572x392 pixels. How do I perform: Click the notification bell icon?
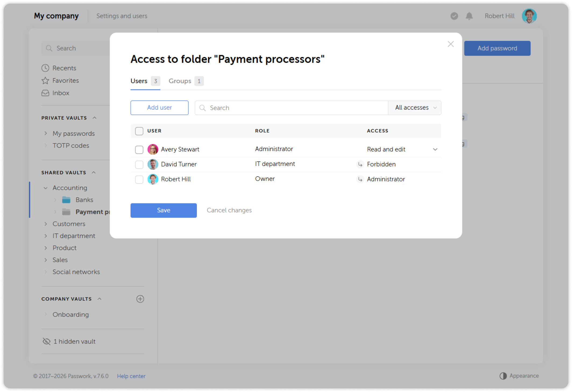click(x=469, y=16)
